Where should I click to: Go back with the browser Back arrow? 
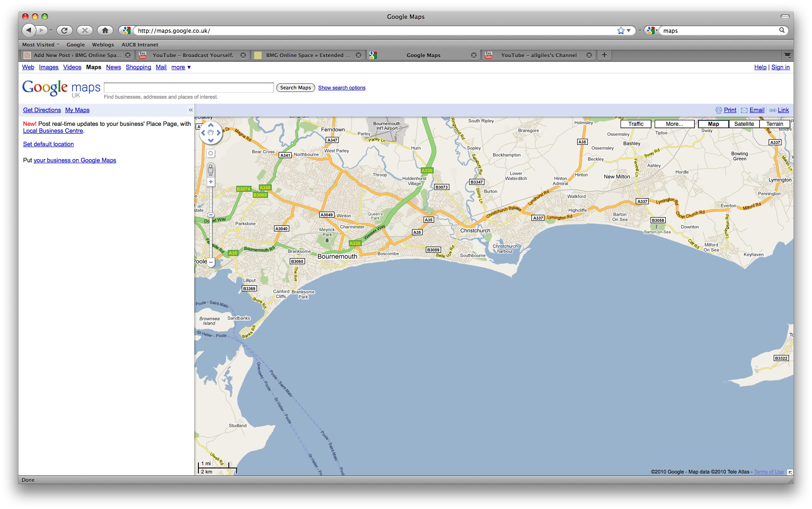coord(29,30)
